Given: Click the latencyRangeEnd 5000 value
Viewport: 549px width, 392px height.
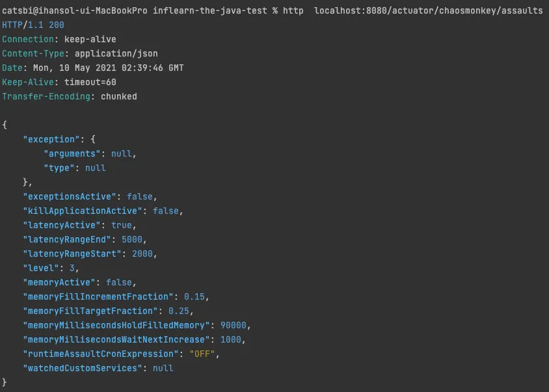Looking at the screenshot, I should [x=134, y=239].
